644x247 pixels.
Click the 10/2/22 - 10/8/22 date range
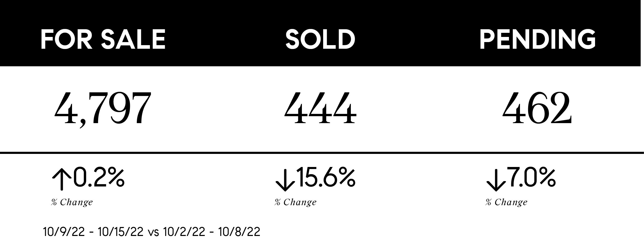pyautogui.click(x=211, y=232)
